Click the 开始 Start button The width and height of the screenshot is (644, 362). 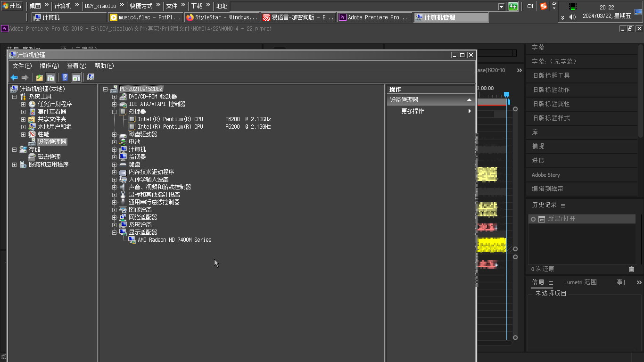click(x=12, y=6)
